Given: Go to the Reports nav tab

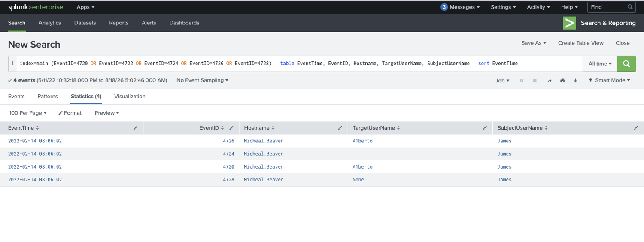Looking at the screenshot, I should (x=119, y=23).
